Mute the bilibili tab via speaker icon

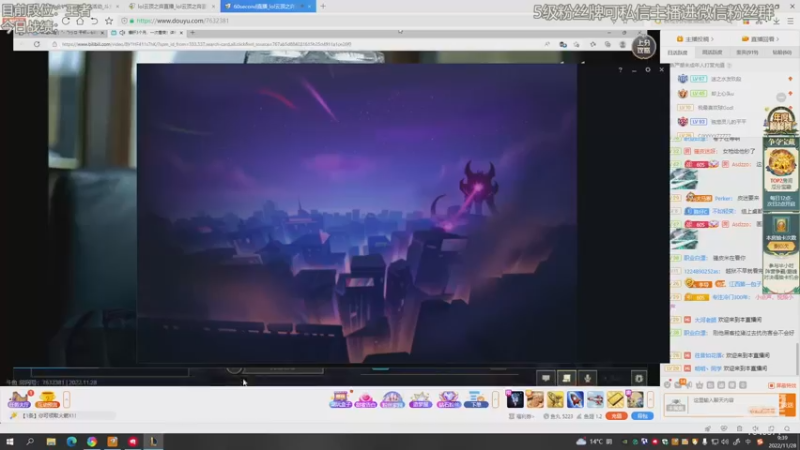click(122, 33)
